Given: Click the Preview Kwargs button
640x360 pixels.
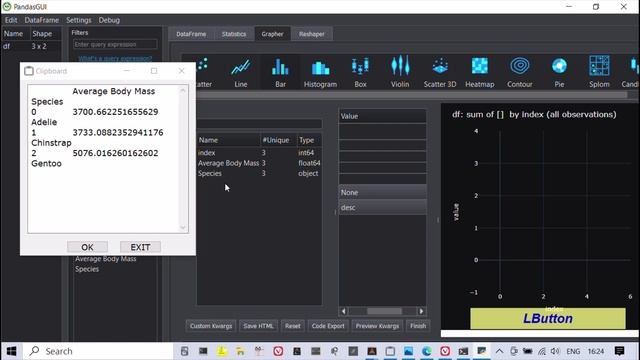Looking at the screenshot, I should coord(377,326).
